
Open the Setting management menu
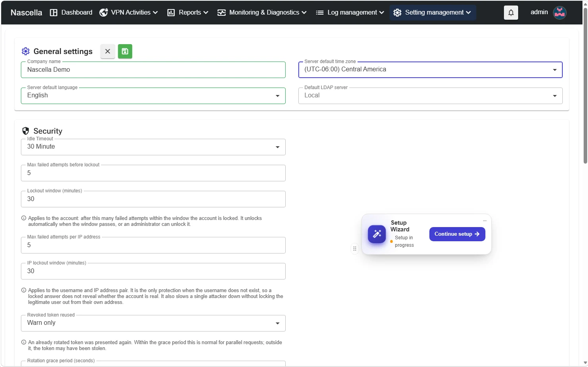[433, 13]
